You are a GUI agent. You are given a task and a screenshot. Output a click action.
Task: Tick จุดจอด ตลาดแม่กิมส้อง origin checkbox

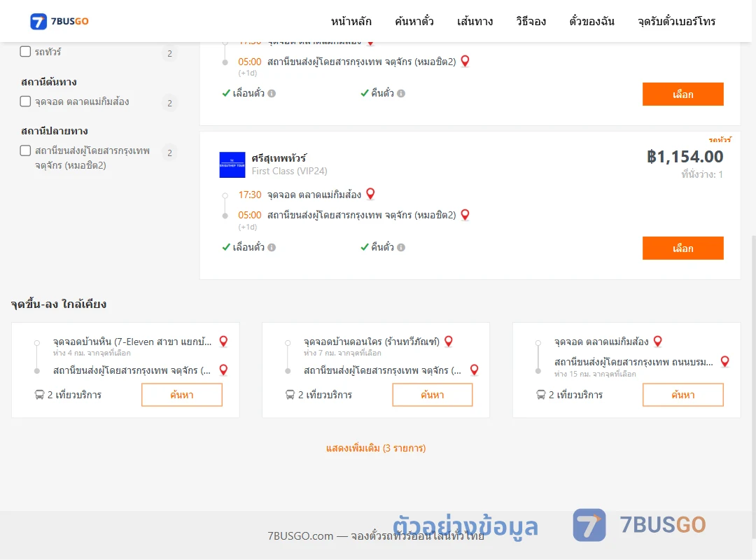(x=26, y=101)
